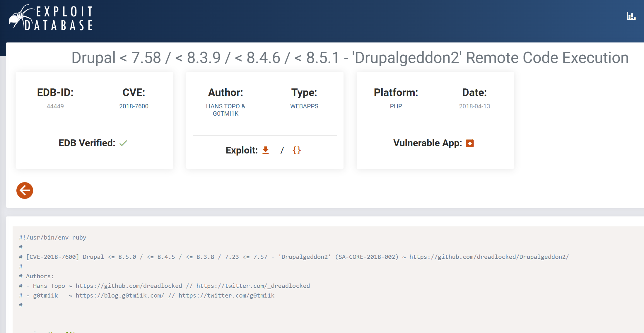Click the Drupalgeddon2 exploit page title
This screenshot has height=333, width=644.
(350, 58)
